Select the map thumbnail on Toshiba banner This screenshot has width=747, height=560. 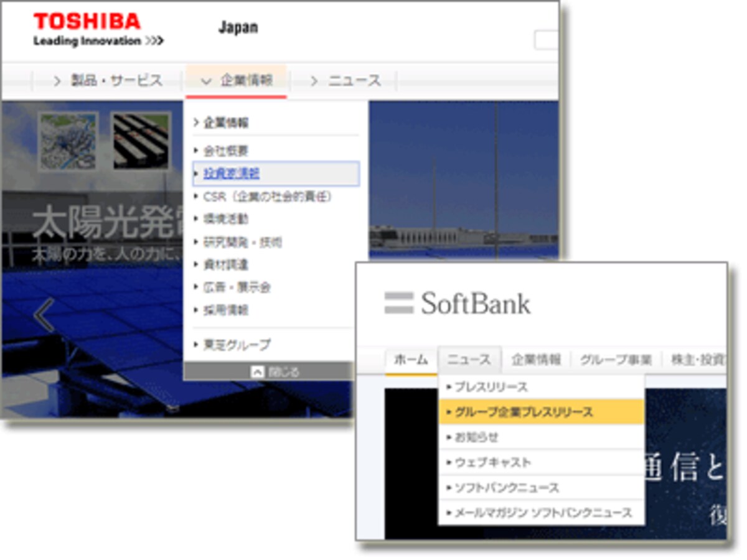(68, 141)
